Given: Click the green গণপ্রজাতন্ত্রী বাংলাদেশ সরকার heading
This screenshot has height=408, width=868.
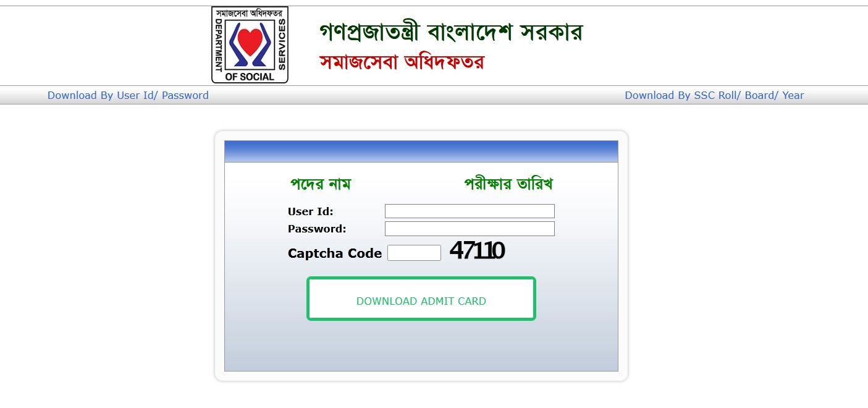Looking at the screenshot, I should click(451, 32).
